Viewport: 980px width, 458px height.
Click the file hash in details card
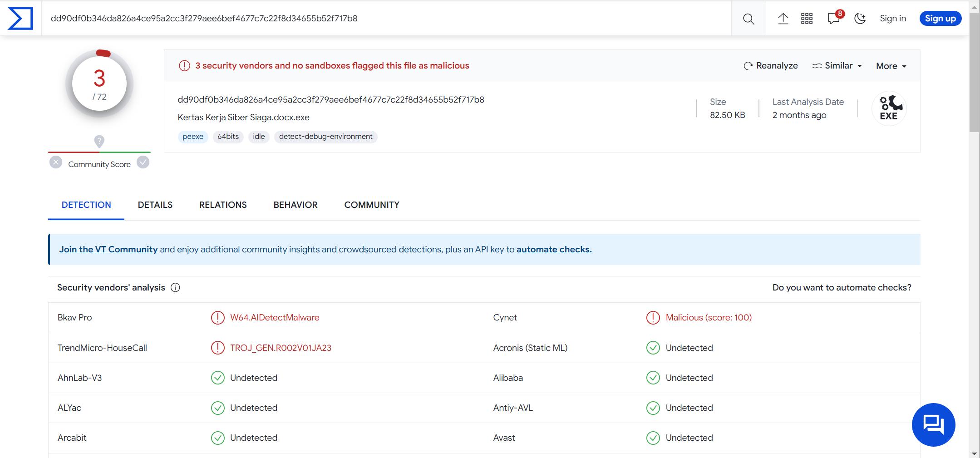(331, 100)
